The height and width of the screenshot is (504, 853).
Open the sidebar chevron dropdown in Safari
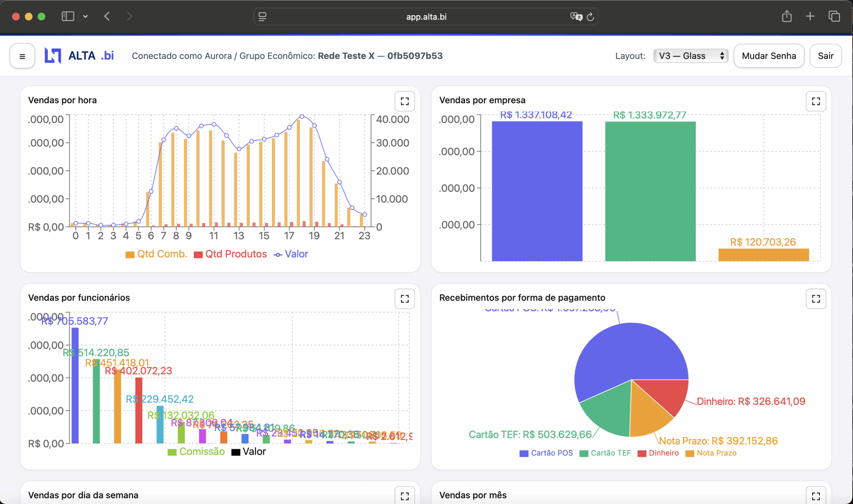click(86, 16)
